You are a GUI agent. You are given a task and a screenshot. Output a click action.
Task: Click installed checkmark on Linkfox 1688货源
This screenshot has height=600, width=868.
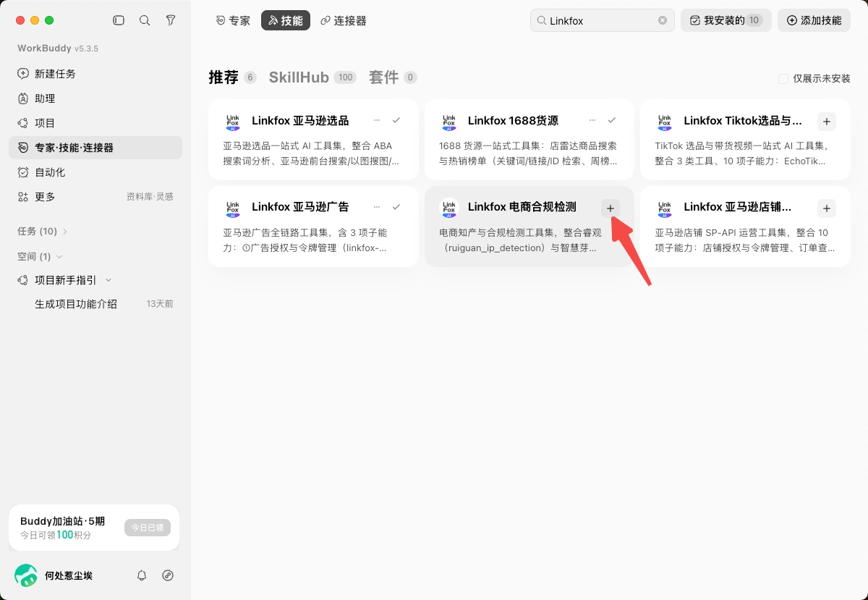pos(612,120)
